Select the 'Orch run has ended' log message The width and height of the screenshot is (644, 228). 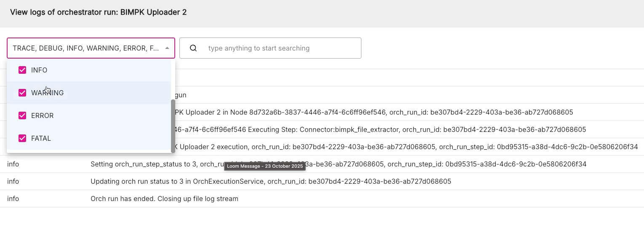click(164, 198)
